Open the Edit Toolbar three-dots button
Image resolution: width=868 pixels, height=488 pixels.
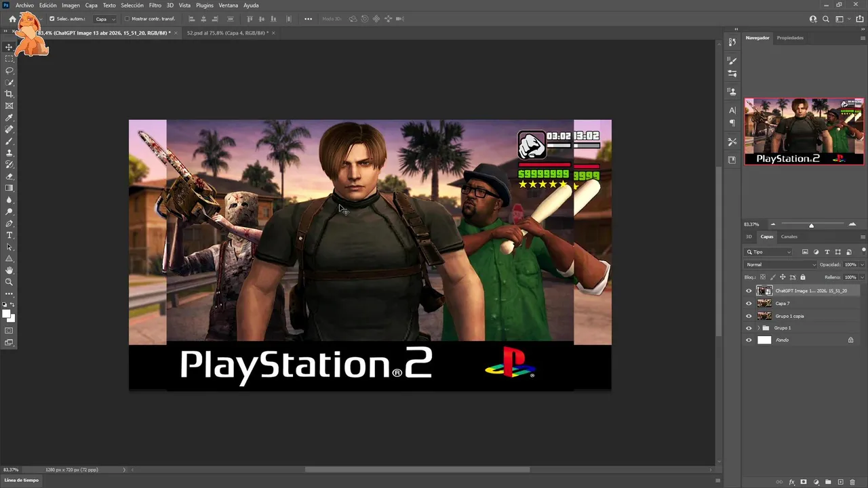pyautogui.click(x=9, y=293)
